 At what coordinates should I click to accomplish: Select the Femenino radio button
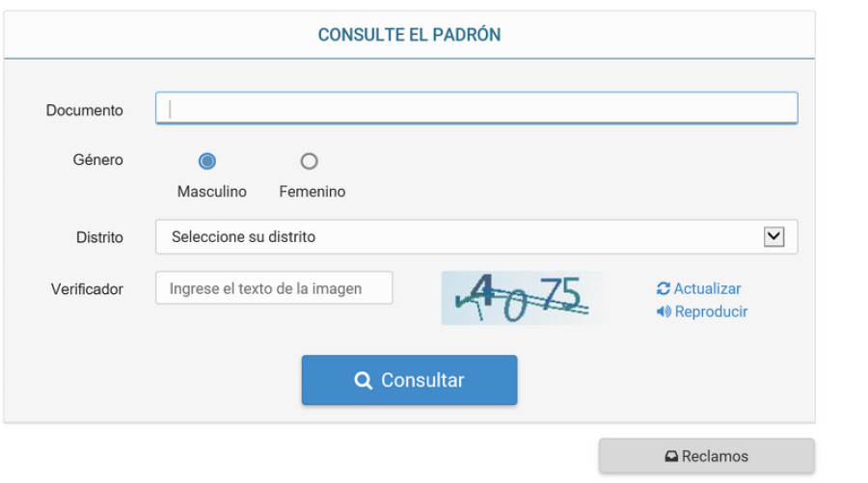tap(309, 161)
